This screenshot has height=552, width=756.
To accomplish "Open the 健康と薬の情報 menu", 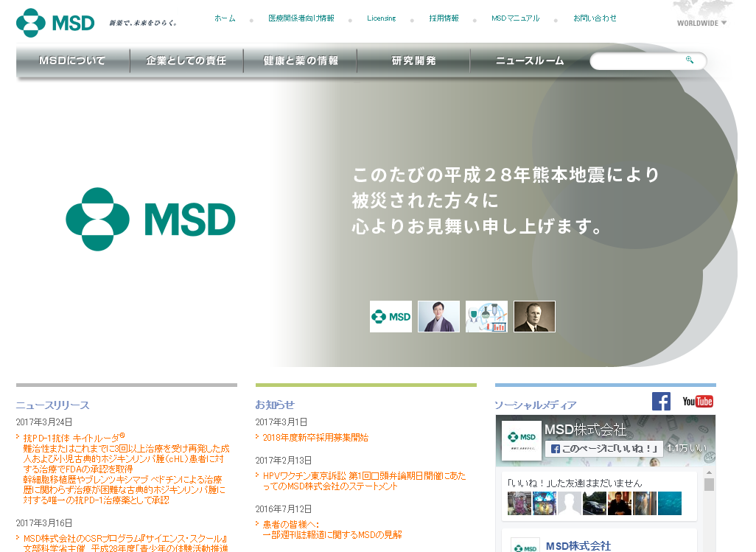I will click(301, 60).
